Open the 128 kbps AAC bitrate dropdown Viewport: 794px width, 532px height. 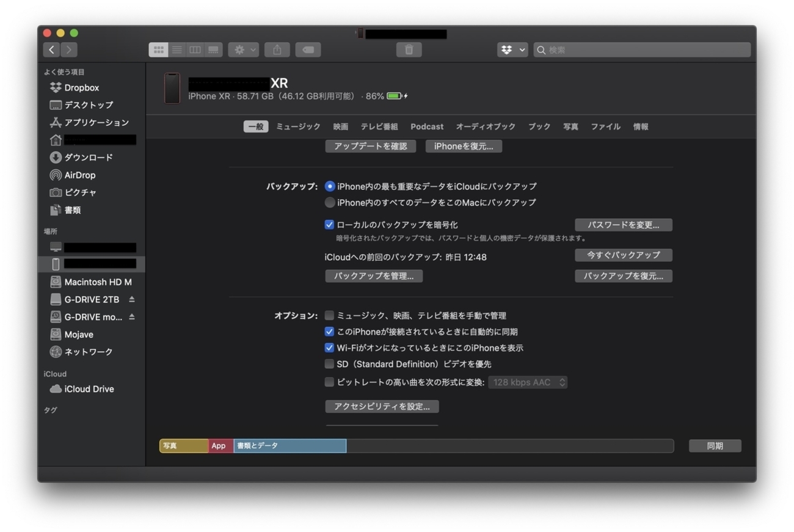528,382
